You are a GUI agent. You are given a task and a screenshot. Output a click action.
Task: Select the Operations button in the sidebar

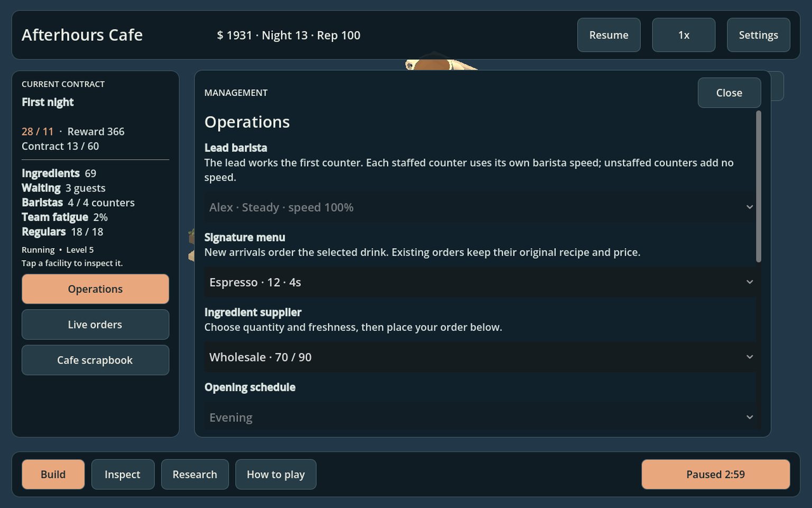95,289
